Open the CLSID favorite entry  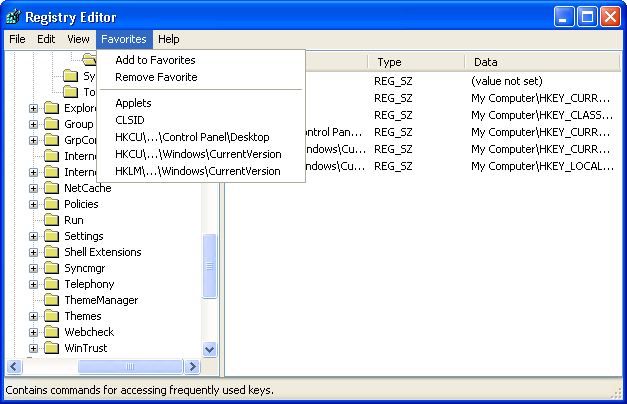click(130, 120)
